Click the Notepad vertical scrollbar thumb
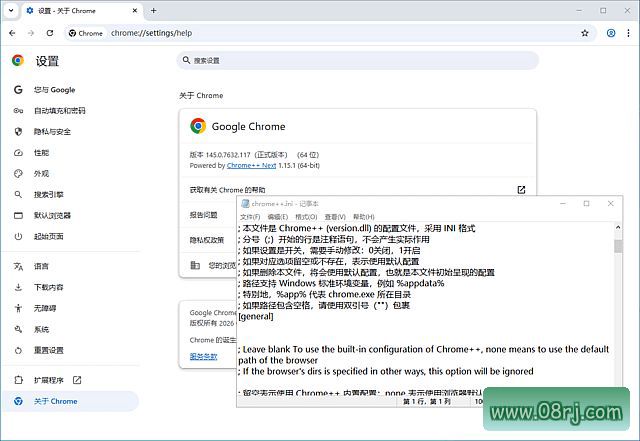The image size is (640, 441). 618,246
